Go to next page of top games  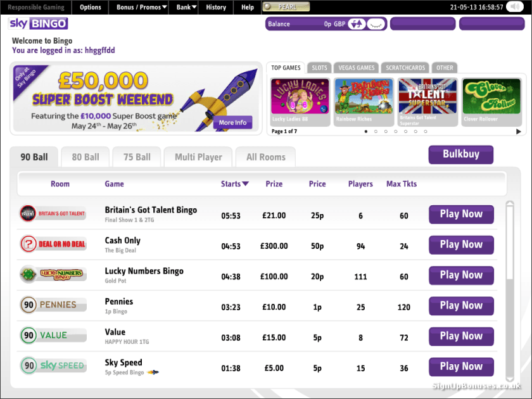[519, 132]
